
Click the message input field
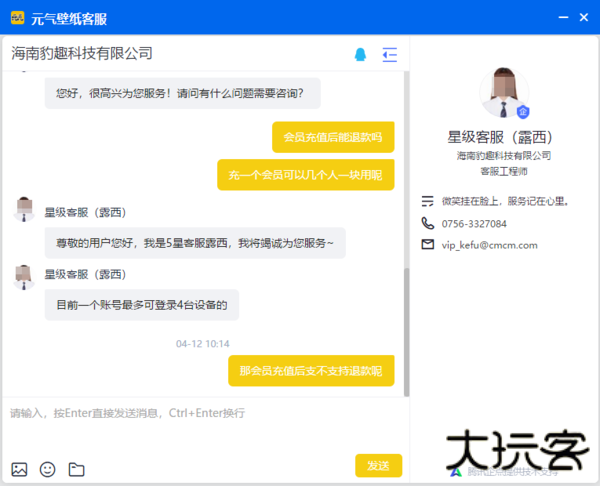click(x=205, y=425)
